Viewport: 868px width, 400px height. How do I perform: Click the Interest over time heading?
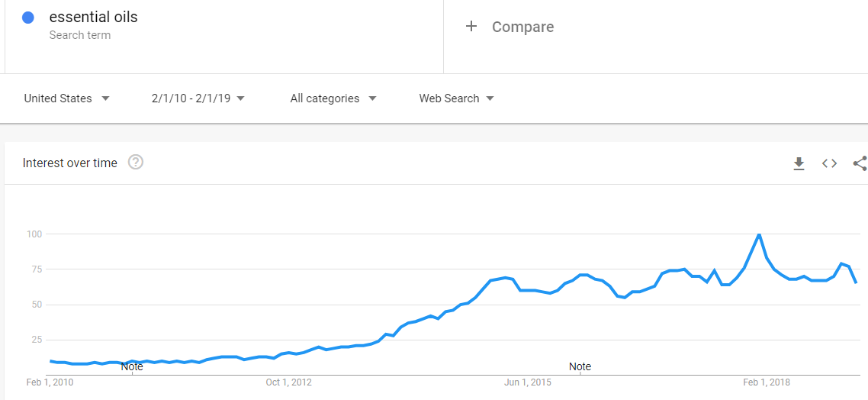[69, 163]
